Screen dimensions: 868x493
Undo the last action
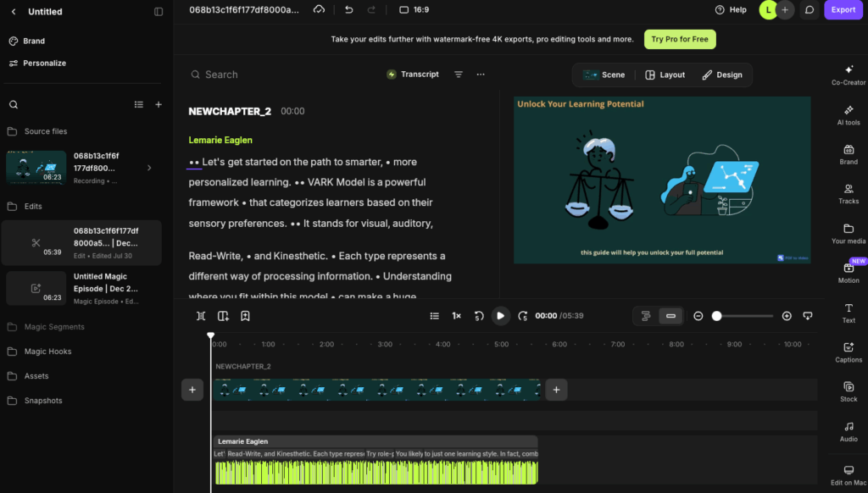coord(348,9)
